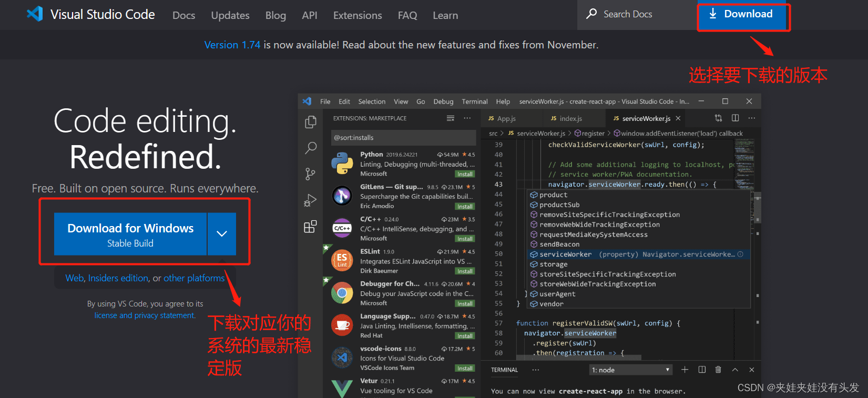Go to the Docs page
Screen dimensions: 868x398
[184, 15]
